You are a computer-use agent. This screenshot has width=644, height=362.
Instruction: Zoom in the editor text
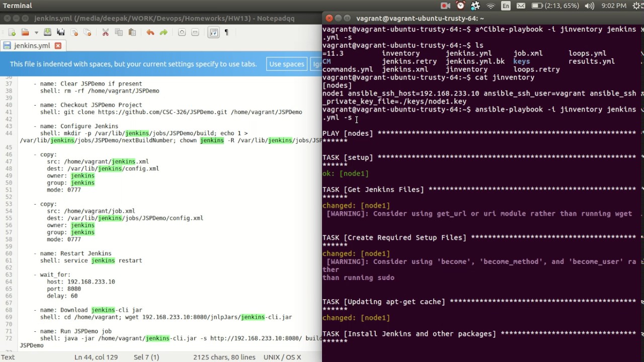pos(182,32)
